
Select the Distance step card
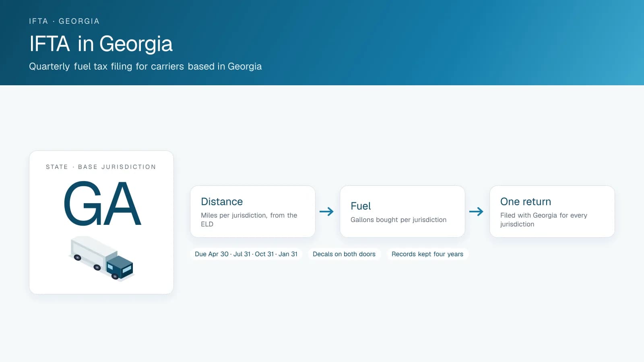tap(253, 212)
